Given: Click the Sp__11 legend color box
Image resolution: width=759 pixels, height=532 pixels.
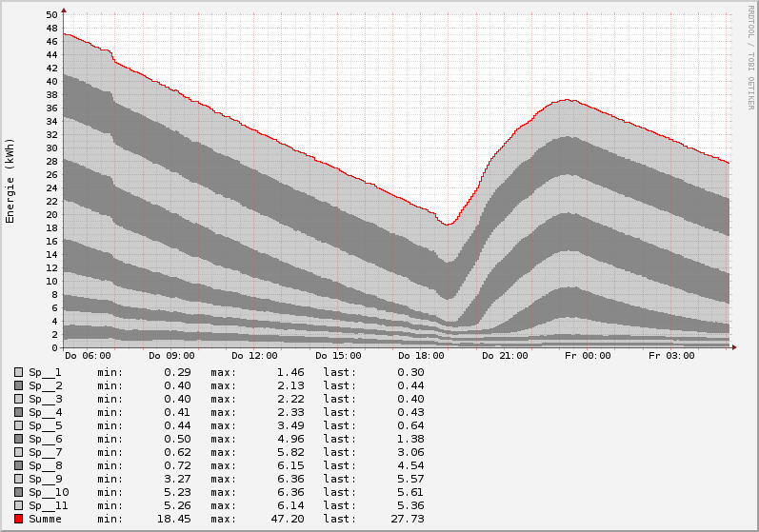Looking at the screenshot, I should [19, 505].
